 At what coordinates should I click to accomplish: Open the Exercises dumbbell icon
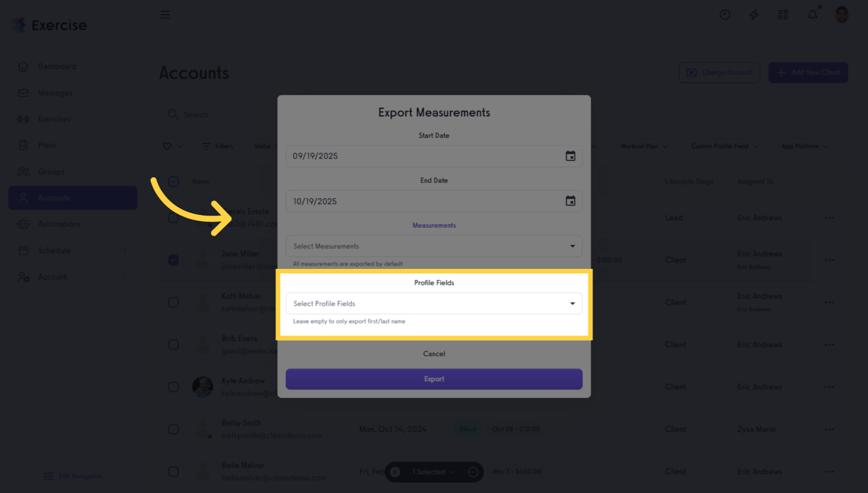point(22,119)
